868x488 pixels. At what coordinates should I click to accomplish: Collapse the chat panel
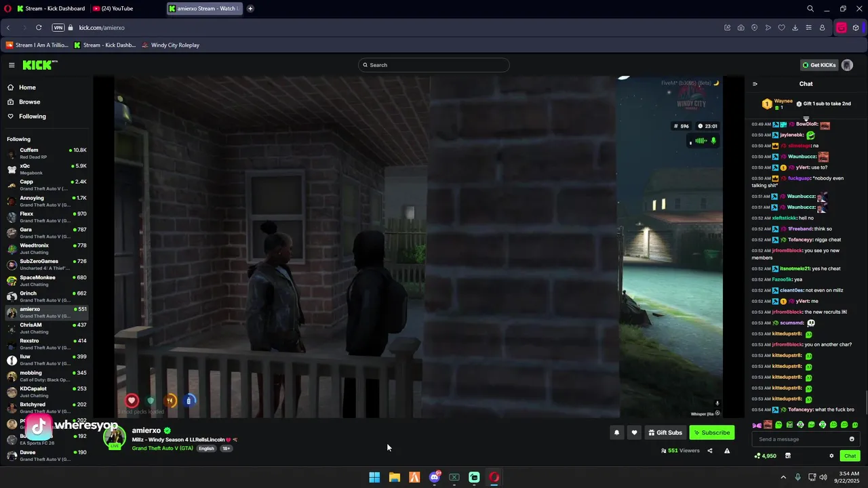pyautogui.click(x=755, y=84)
